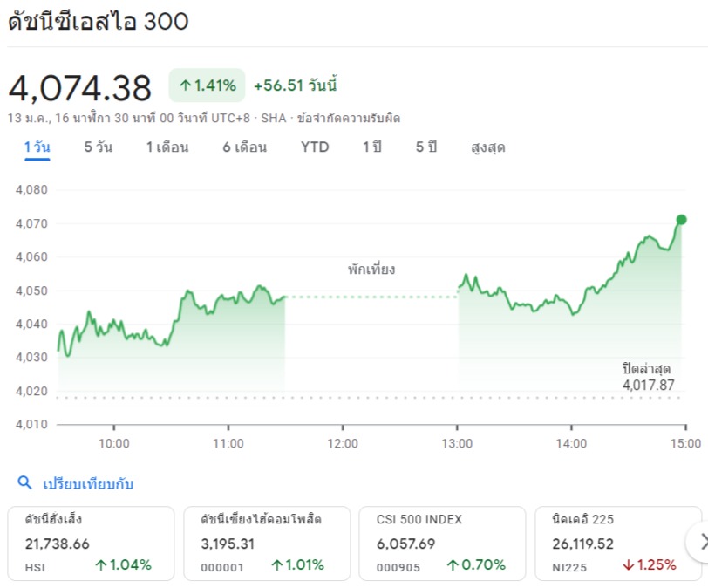Show the 1 ปี chart range
708x588 pixels.
point(372,147)
